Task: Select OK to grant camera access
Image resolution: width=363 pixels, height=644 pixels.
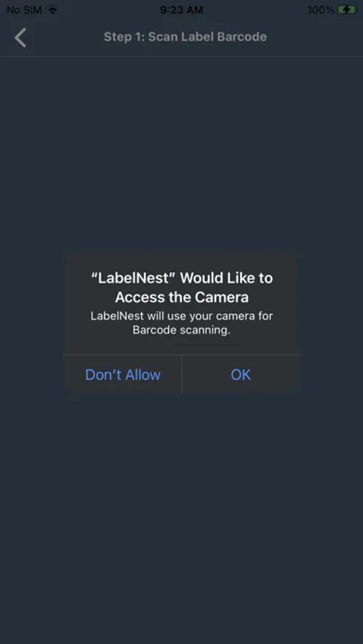Action: [x=241, y=374]
